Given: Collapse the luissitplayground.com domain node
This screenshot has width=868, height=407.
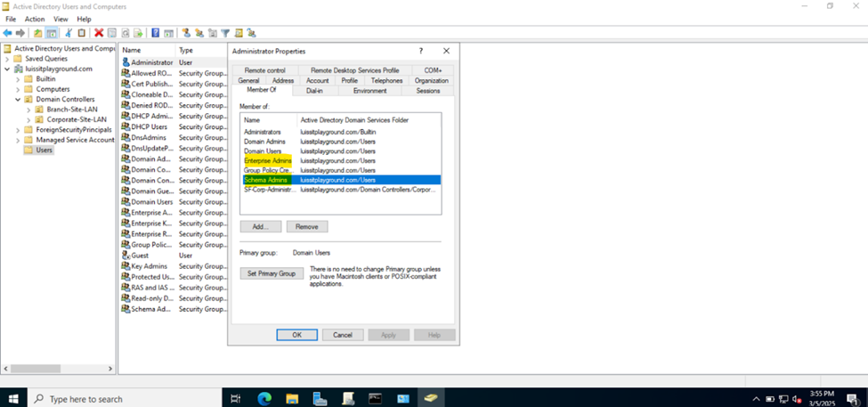Looking at the screenshot, I should [6, 69].
